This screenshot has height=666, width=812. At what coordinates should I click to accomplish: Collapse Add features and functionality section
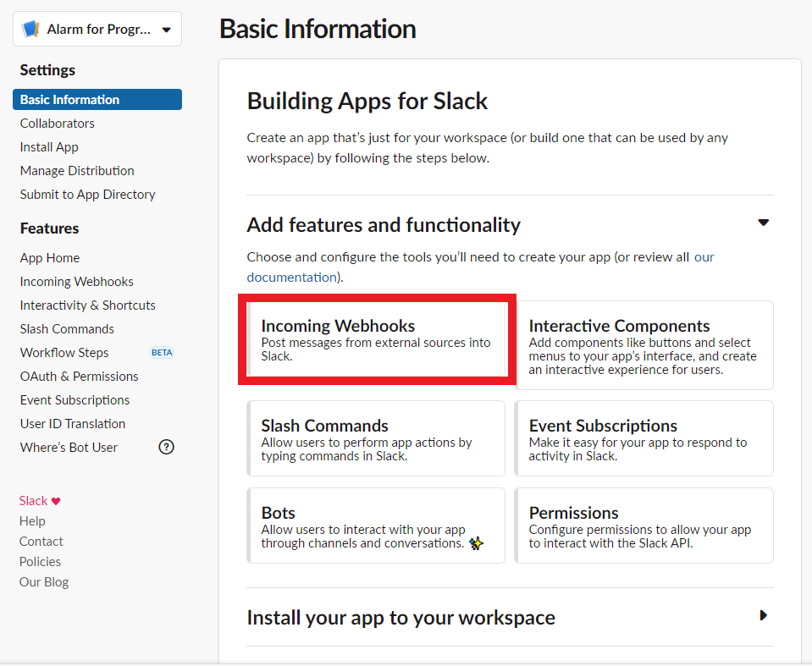click(x=764, y=223)
